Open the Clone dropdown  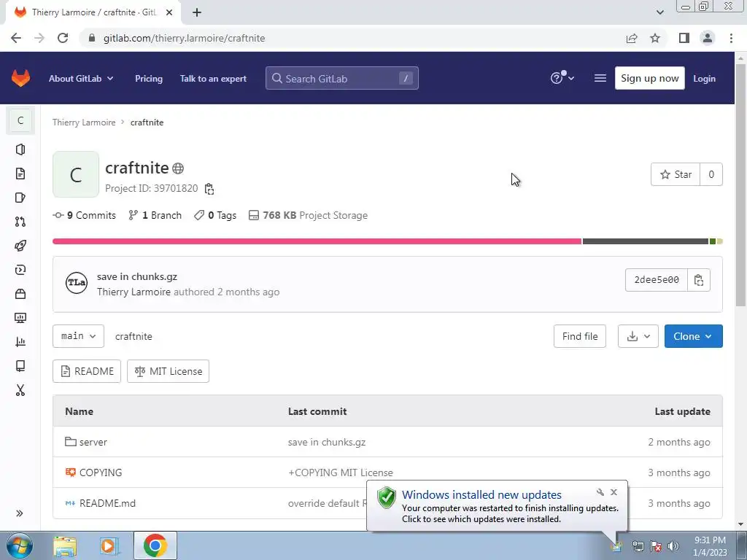(693, 336)
